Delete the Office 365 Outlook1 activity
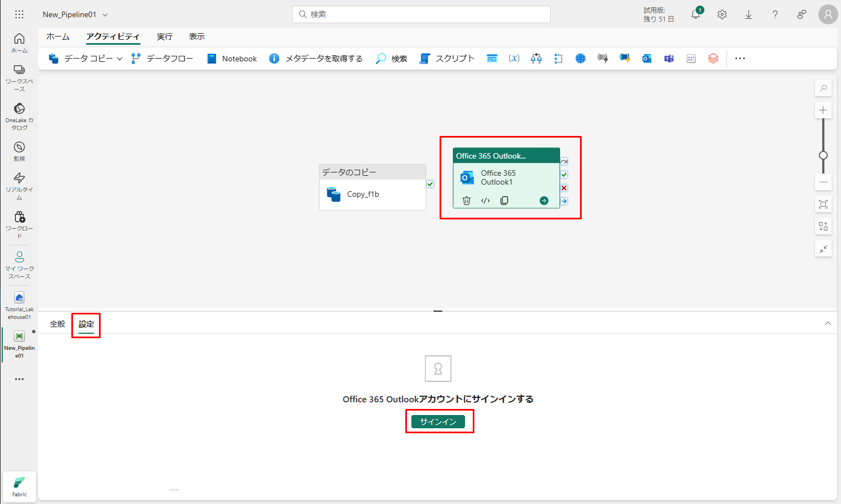 (x=467, y=201)
